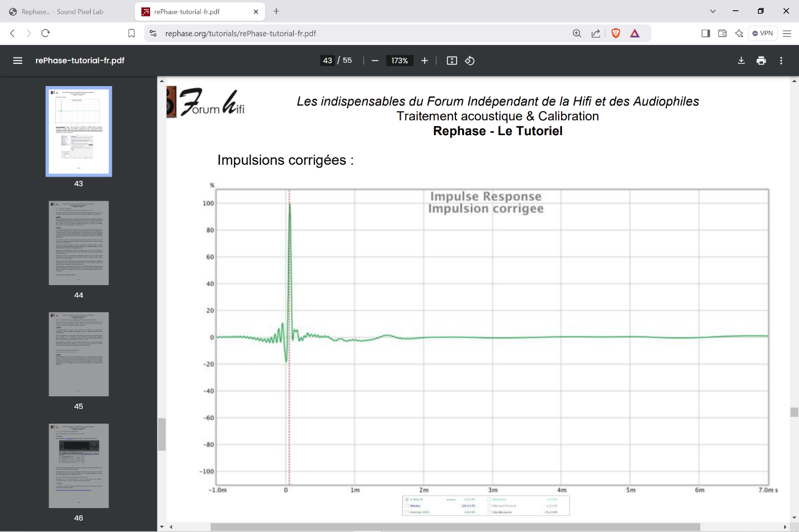Open the tab search dropdown
The height and width of the screenshot is (532, 799).
click(713, 11)
